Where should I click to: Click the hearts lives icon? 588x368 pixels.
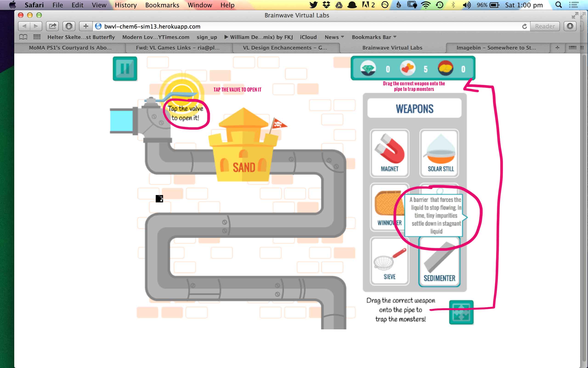point(407,68)
